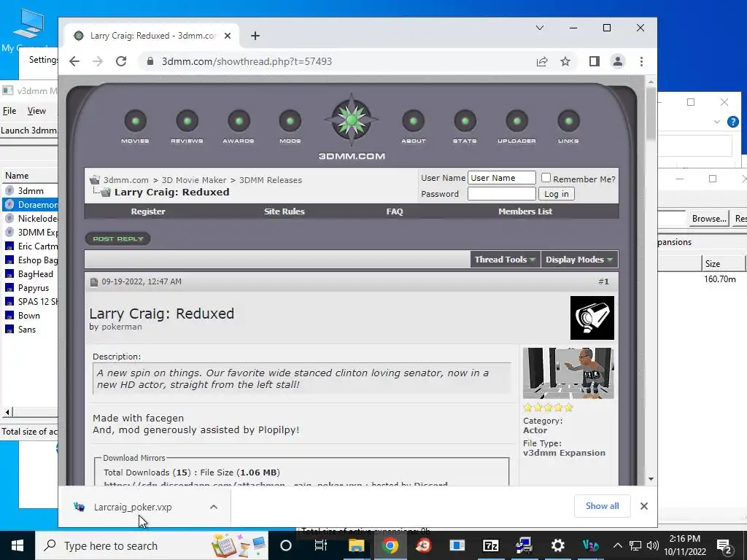Click the taskbar search box
Viewport: 747px width, 560px height.
click(151, 545)
